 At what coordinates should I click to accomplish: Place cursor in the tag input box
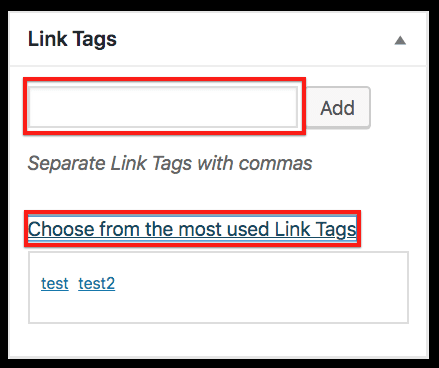pos(163,107)
